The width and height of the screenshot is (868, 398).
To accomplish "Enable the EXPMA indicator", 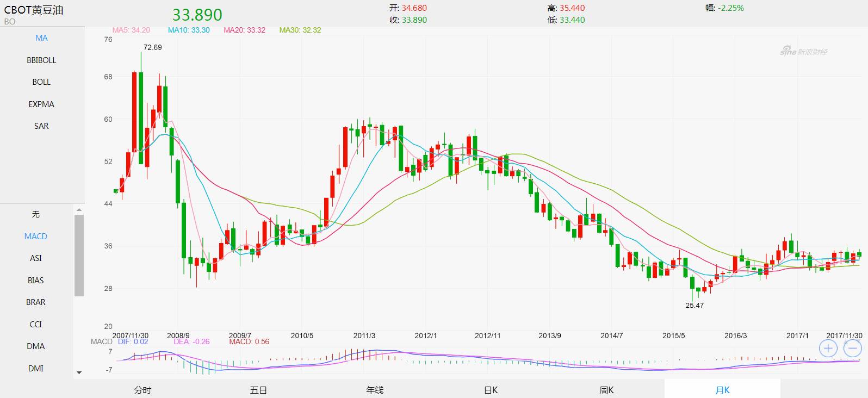I will (41, 104).
